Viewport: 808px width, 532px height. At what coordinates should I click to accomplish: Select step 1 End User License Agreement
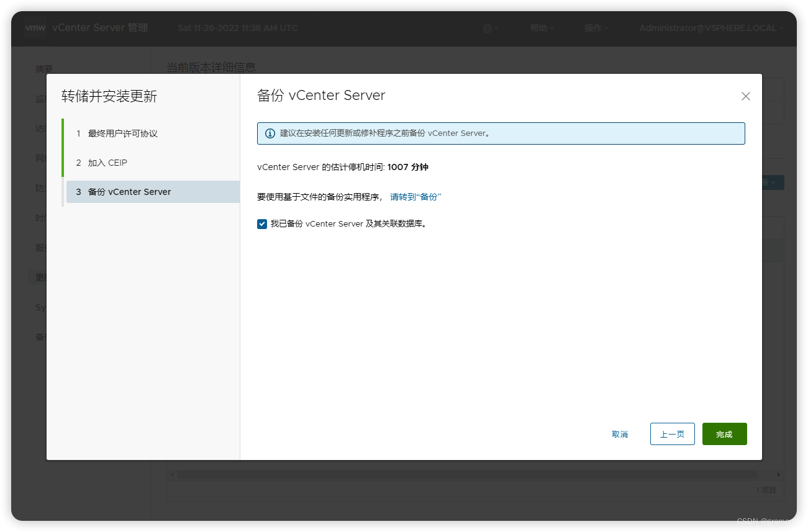click(x=153, y=133)
